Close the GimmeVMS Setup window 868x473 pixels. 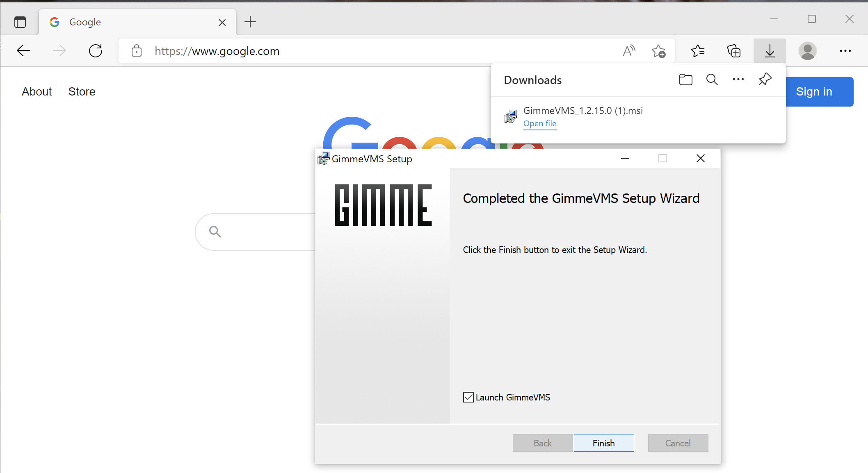[701, 158]
